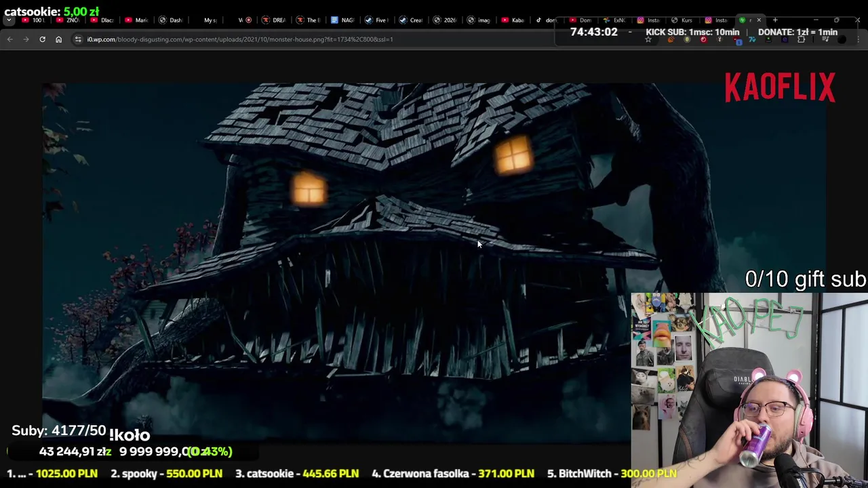Go back to the previous page
The image size is (868, 488).
click(x=9, y=39)
